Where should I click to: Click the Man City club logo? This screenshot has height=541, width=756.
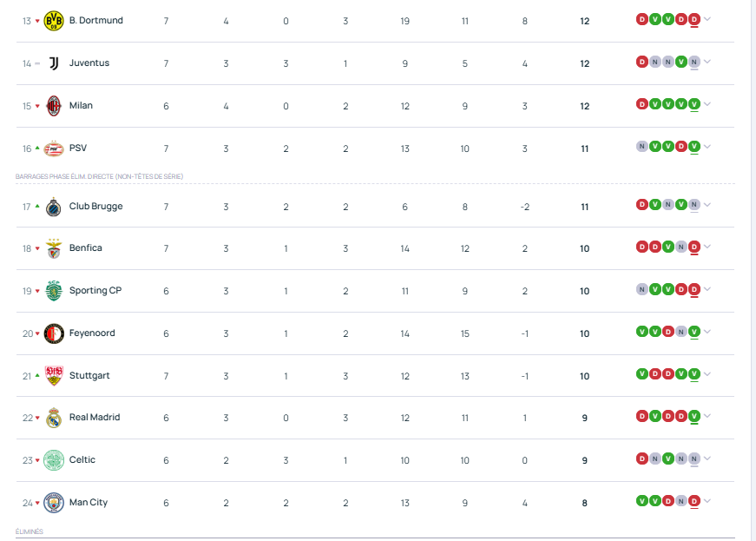[x=54, y=503]
